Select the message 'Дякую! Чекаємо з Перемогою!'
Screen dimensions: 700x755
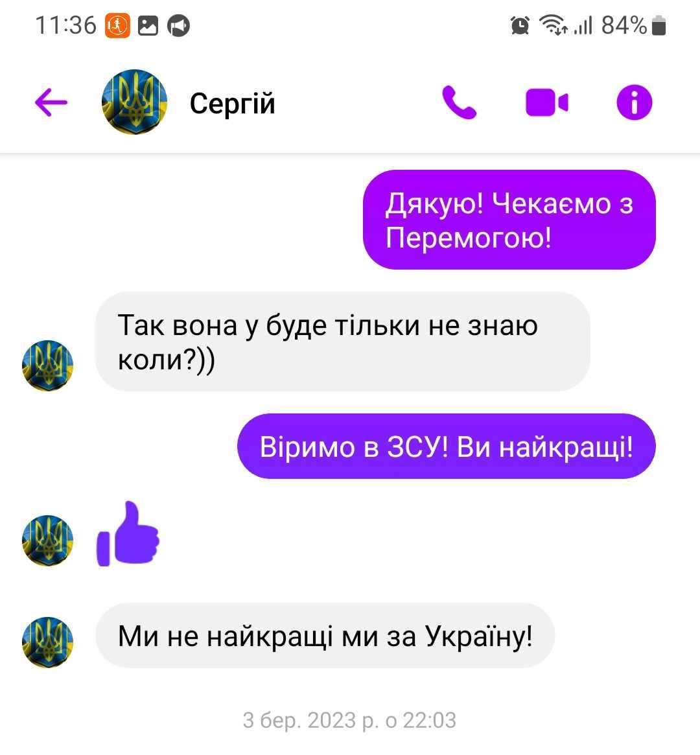pyautogui.click(x=509, y=220)
